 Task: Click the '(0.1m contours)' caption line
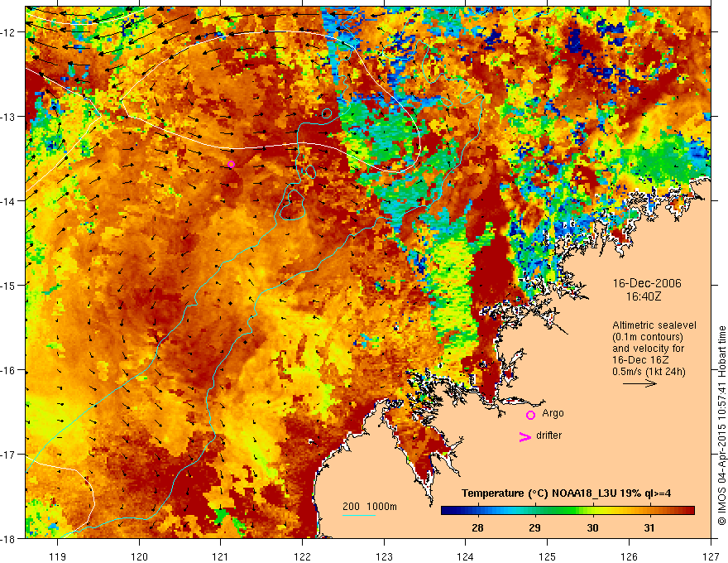648,337
